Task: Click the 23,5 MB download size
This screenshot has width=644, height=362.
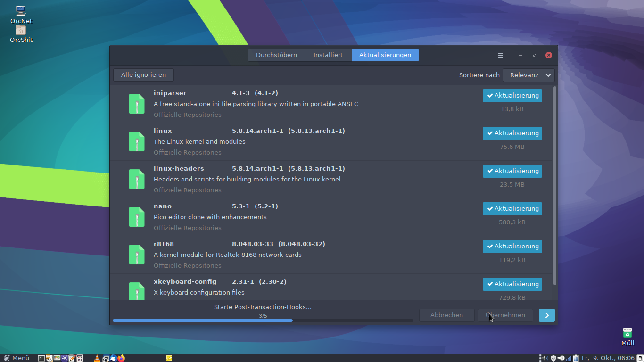Action: pos(512,185)
